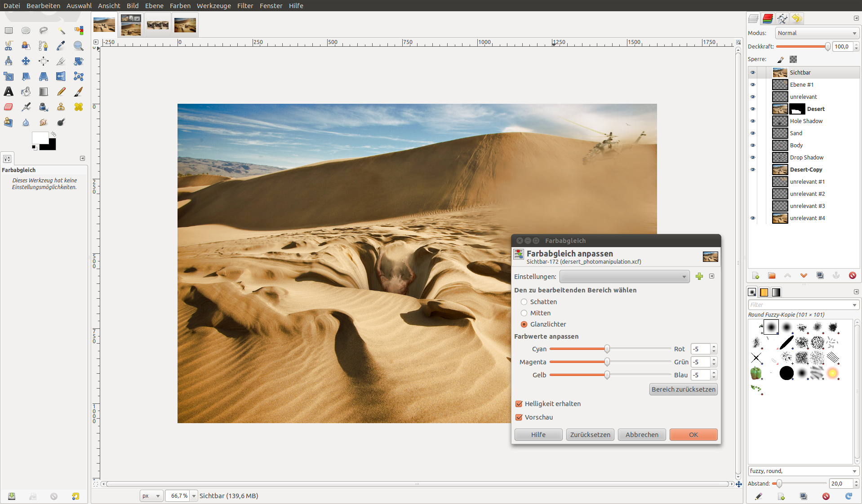Click the Bereich zurücksetzen button
Viewport: 862px width, 504px height.
tap(683, 389)
